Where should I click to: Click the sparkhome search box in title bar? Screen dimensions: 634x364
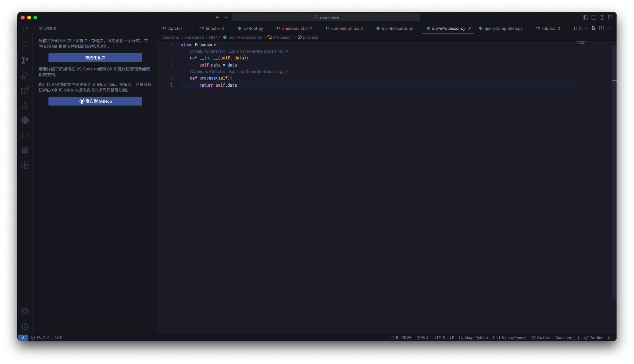coord(327,17)
